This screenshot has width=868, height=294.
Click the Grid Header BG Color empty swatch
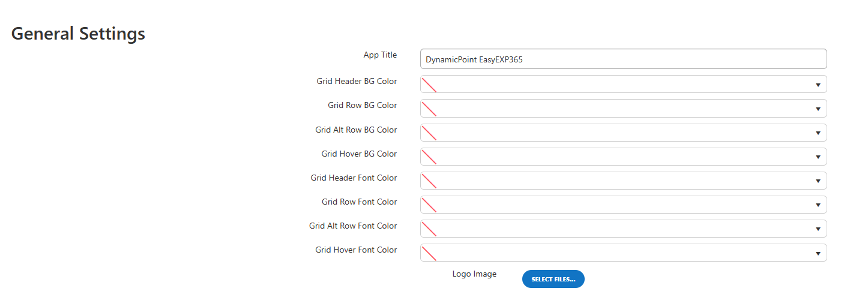coord(429,85)
